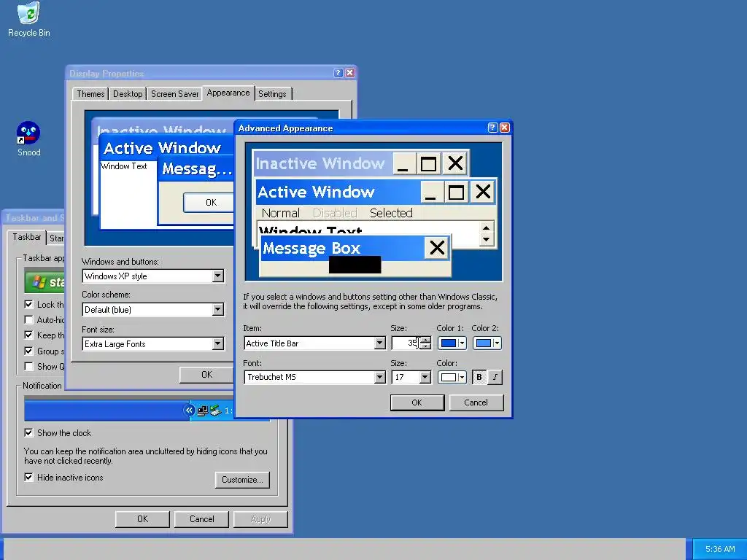
Task: Toggle the Keep the taskbar on top checkbox
Action: pos(29,335)
